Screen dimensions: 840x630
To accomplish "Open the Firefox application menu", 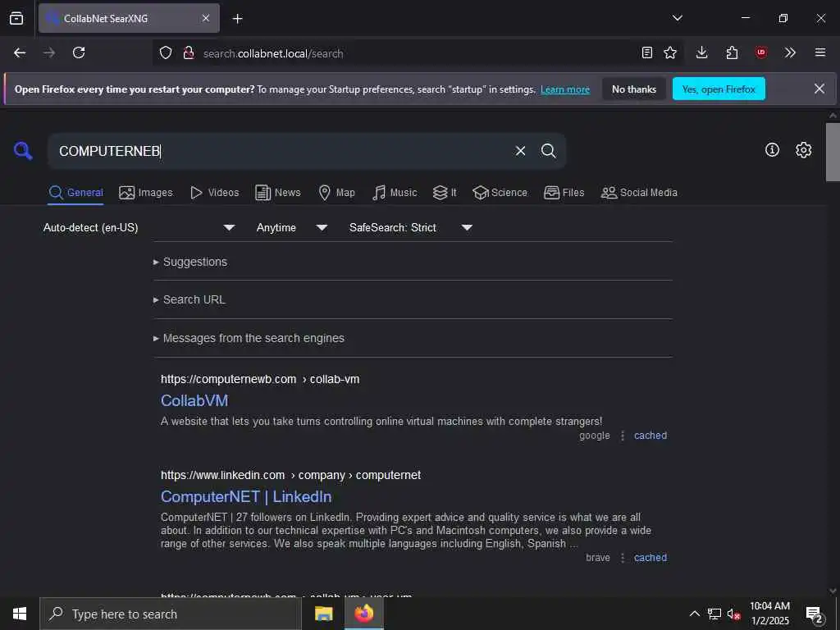I will (819, 52).
